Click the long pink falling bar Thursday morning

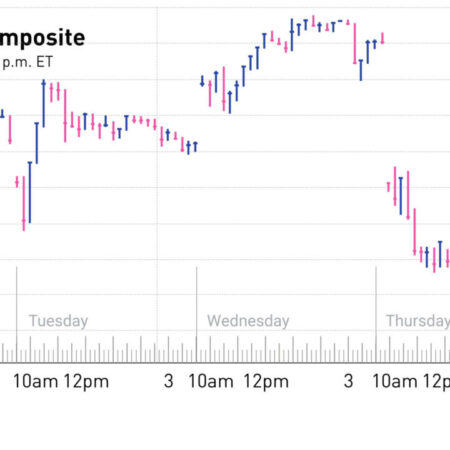(415, 232)
